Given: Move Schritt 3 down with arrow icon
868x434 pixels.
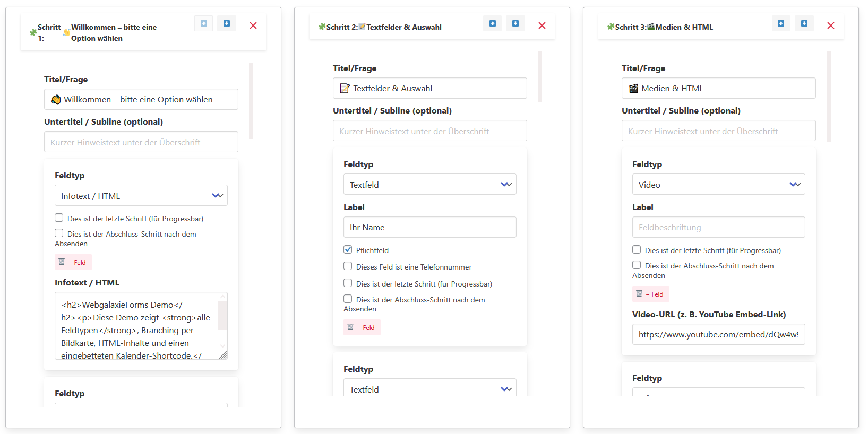Looking at the screenshot, I should [804, 24].
